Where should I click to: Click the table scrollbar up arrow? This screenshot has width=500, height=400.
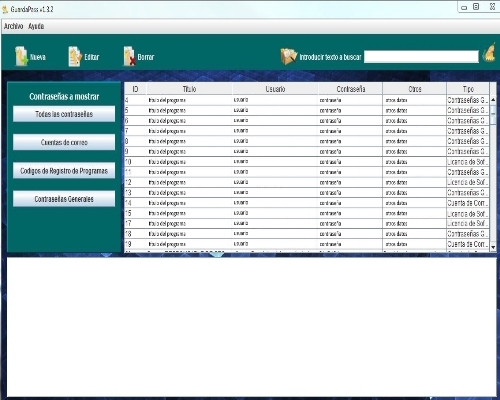point(493,100)
